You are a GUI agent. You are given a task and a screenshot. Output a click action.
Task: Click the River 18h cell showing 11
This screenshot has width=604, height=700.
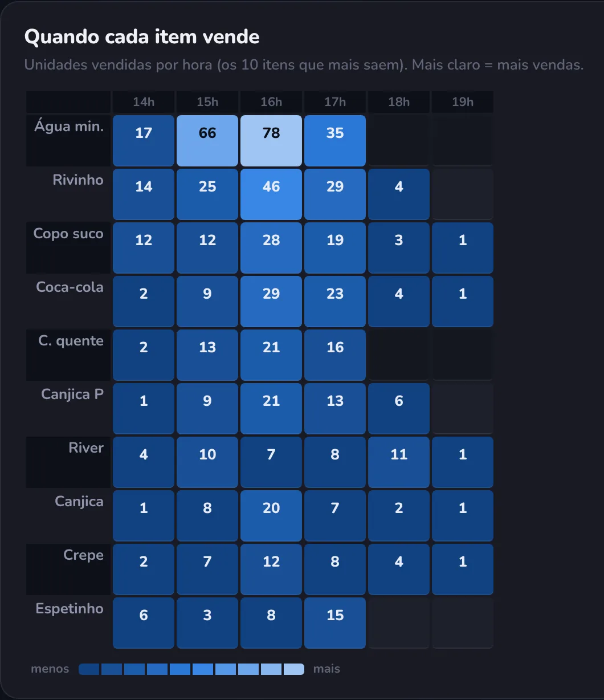399,462
